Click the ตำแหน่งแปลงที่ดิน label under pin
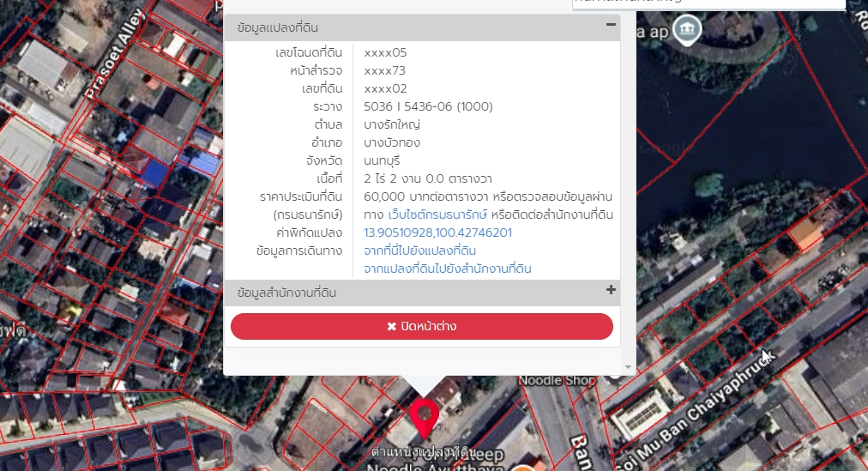Screen dimensions: 868x471 click(x=424, y=452)
